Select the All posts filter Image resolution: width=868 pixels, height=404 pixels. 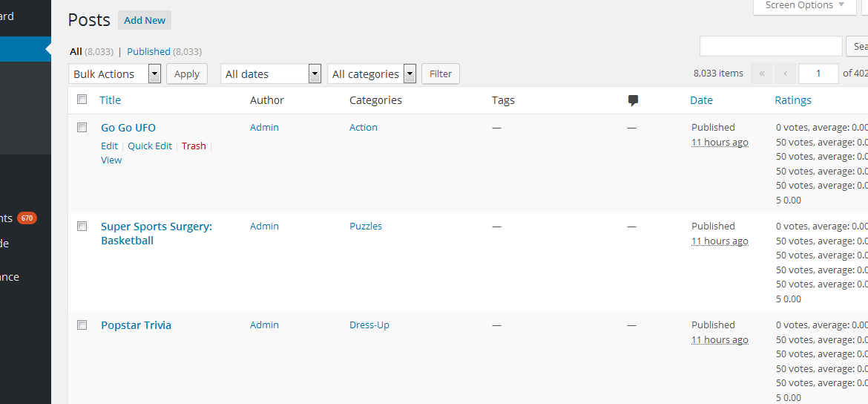[76, 51]
